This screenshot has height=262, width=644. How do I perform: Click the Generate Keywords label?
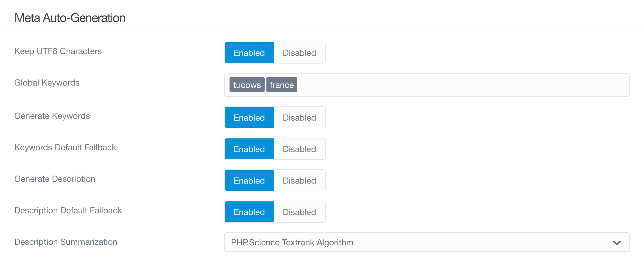[52, 116]
